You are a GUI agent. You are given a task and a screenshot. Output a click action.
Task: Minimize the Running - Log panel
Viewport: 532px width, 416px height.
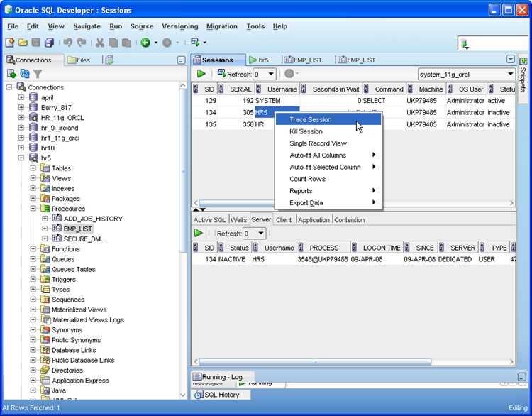522,377
